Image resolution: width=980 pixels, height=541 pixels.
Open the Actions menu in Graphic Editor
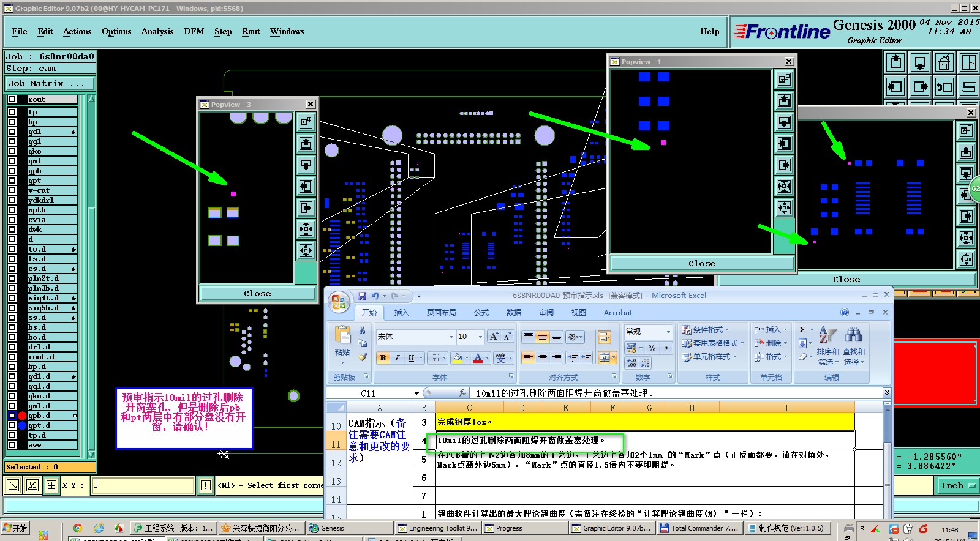(77, 32)
